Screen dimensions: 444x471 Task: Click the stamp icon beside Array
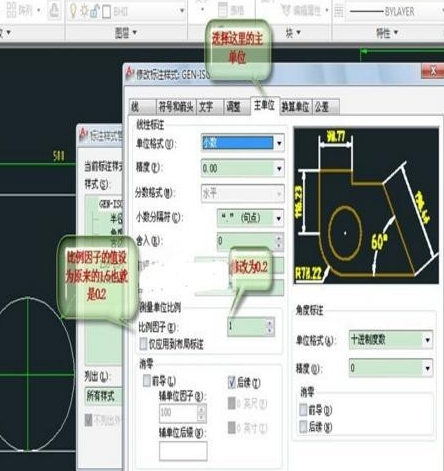(54, 11)
